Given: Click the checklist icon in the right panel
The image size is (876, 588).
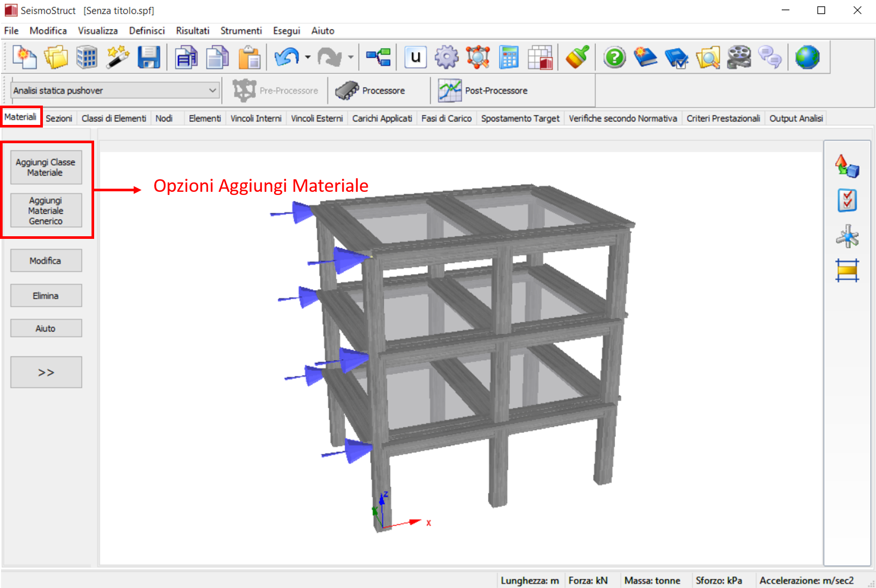Looking at the screenshot, I should pos(847,201).
